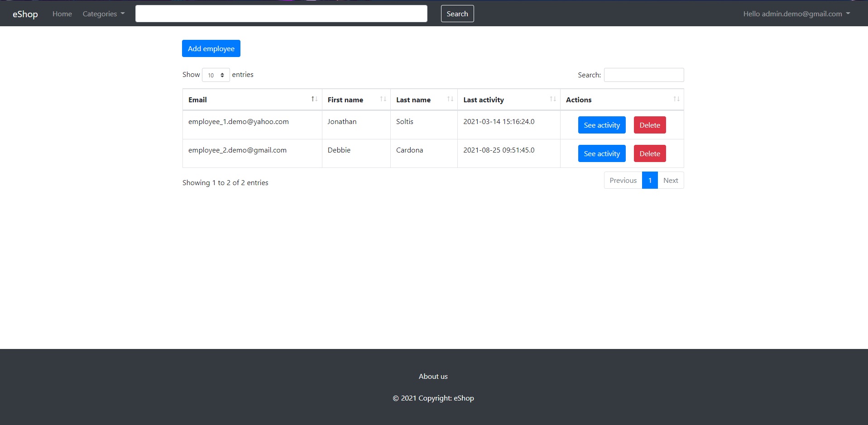The image size is (868, 425).
Task: Sort the Last name column
Action: [x=413, y=100]
